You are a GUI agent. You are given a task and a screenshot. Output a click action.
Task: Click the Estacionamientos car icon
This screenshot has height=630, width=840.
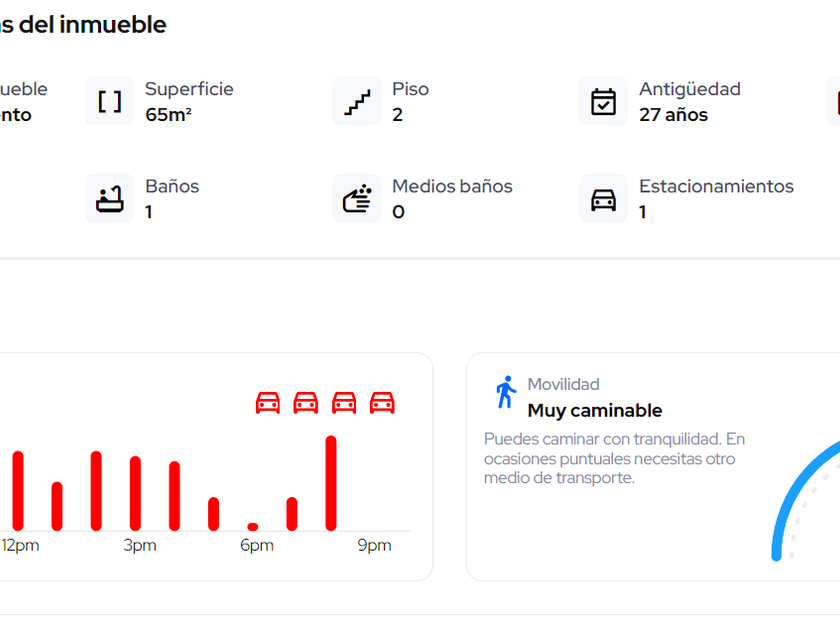[x=604, y=199]
